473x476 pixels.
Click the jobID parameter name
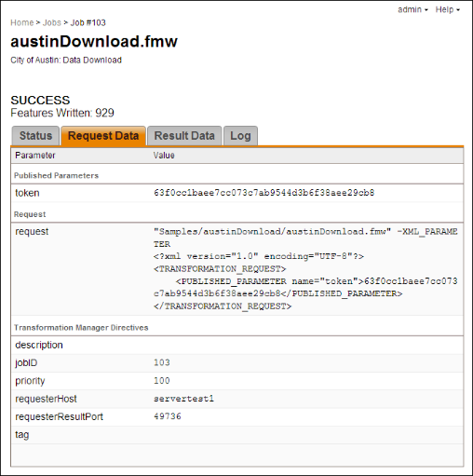pos(26,362)
